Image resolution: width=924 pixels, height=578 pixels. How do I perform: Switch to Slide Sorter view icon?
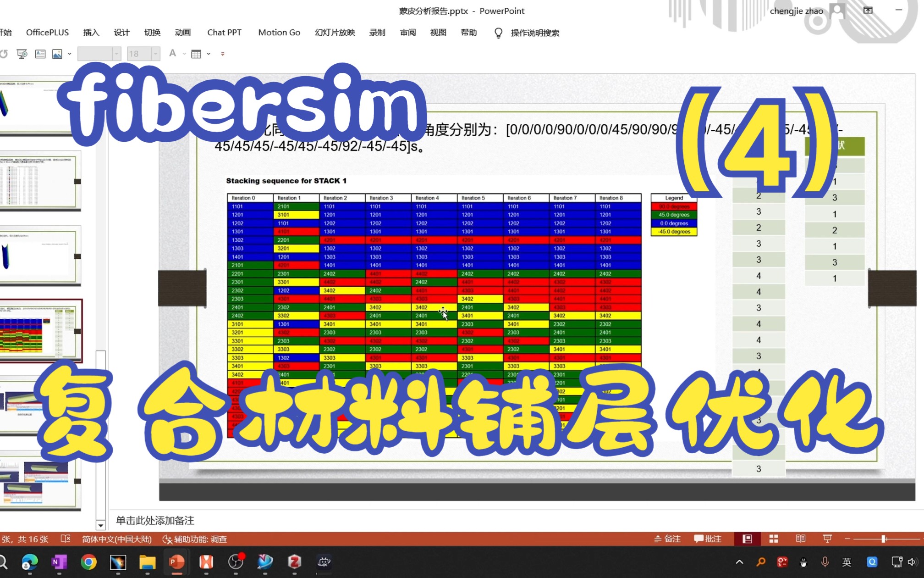point(774,539)
